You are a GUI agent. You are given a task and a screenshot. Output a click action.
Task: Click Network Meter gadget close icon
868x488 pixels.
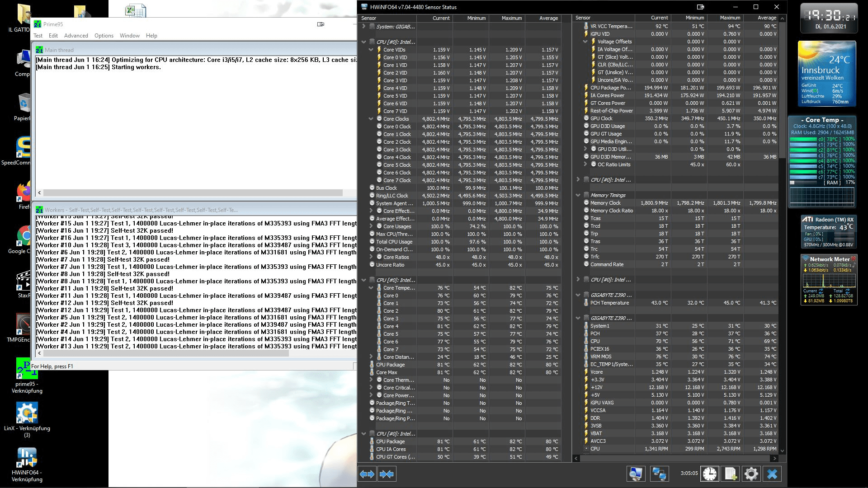pyautogui.click(x=853, y=259)
